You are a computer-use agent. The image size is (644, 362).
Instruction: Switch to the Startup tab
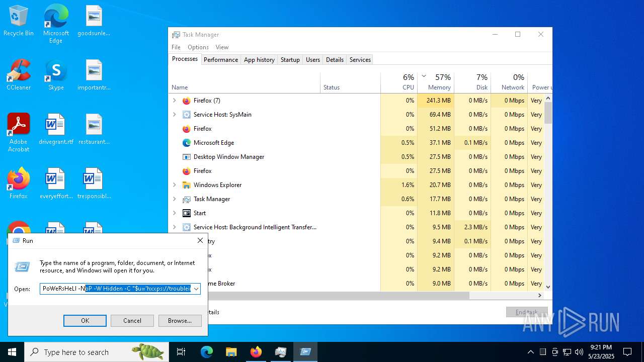tap(290, 60)
